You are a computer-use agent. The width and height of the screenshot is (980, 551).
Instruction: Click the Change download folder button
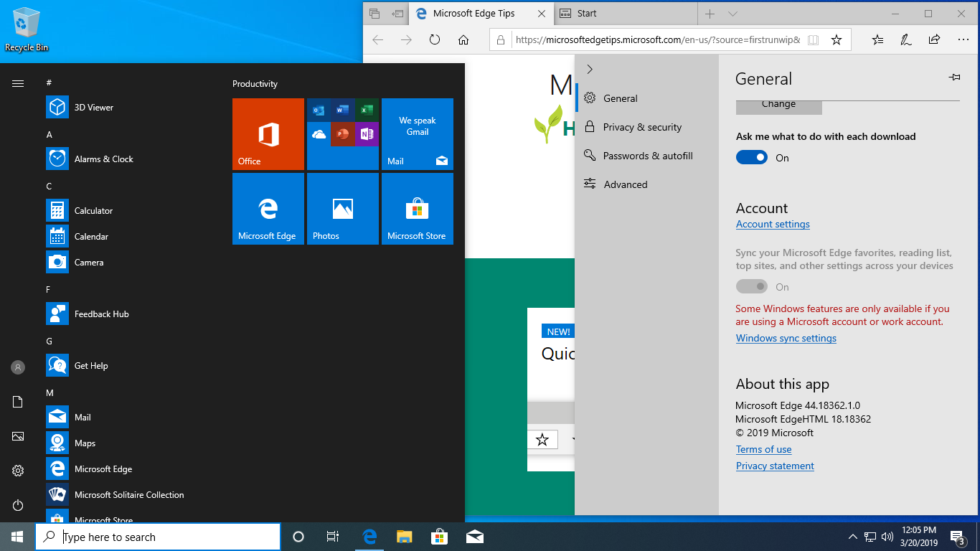(x=778, y=105)
